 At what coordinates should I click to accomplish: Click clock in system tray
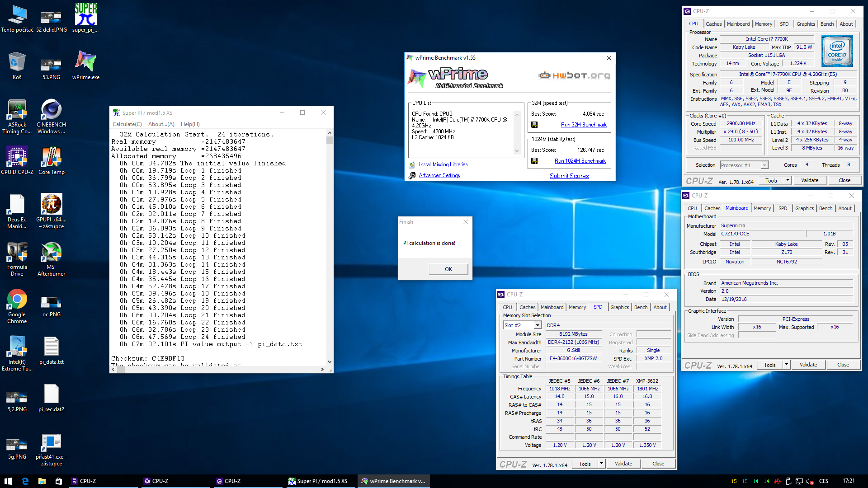coord(849,481)
